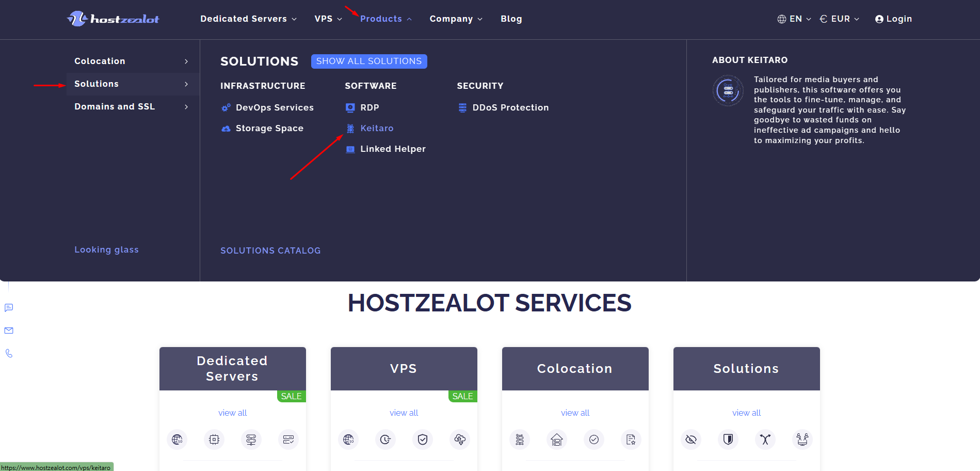
Task: Click Colocation document star icon
Action: coord(631,439)
